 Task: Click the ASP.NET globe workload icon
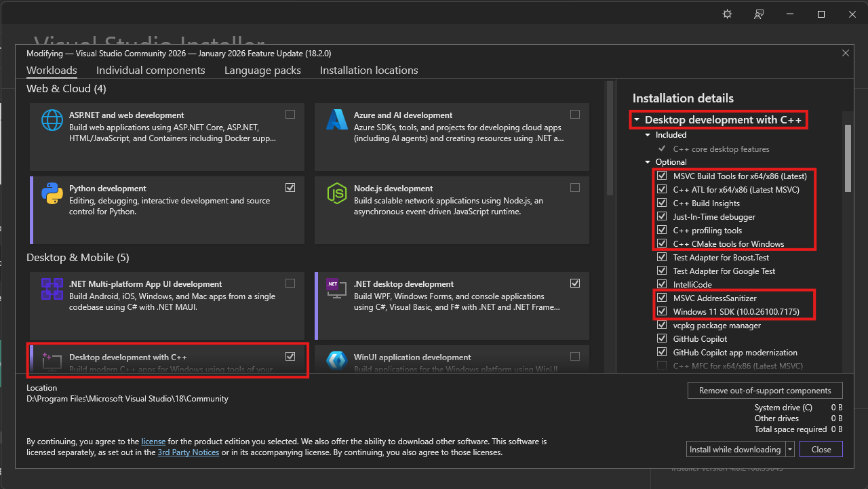click(x=52, y=121)
